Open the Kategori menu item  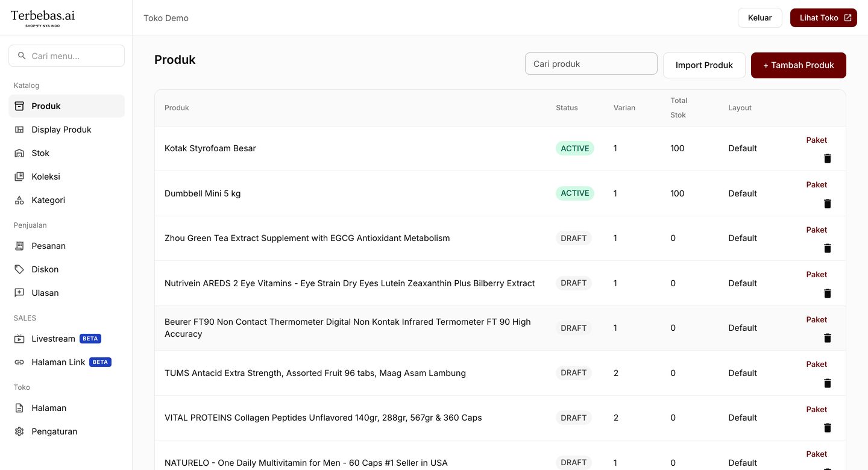click(66, 200)
